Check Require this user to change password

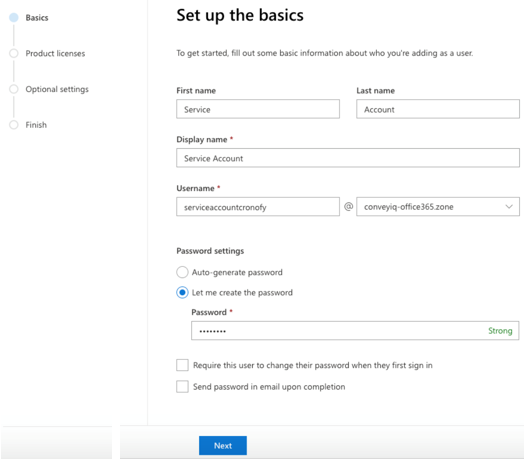click(x=183, y=365)
